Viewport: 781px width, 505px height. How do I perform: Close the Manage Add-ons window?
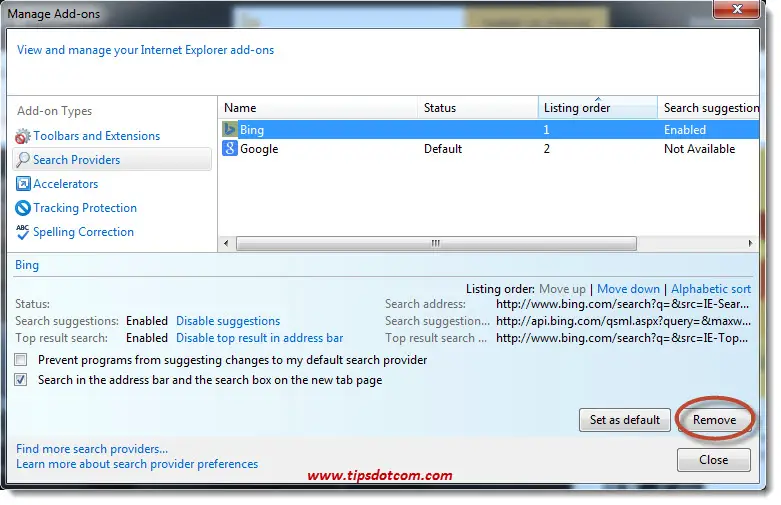click(737, 9)
